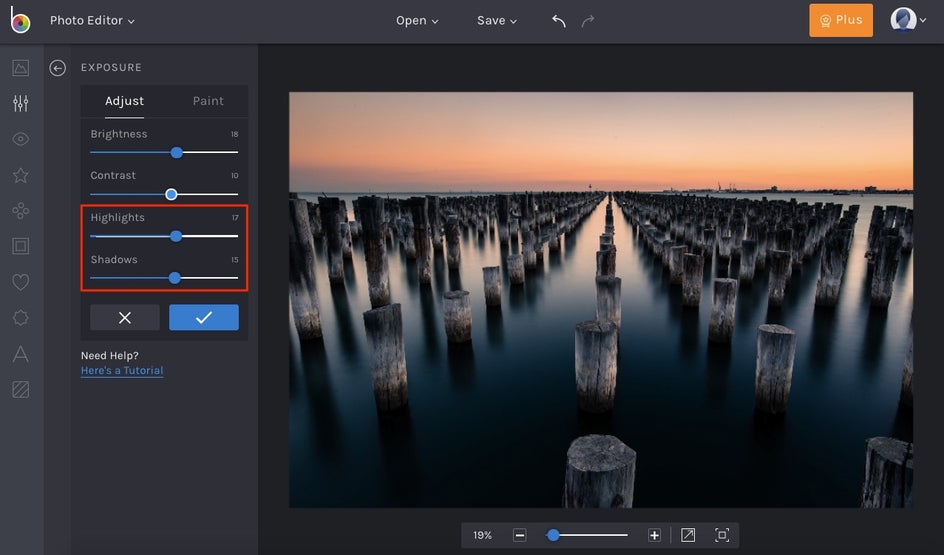The width and height of the screenshot is (944, 555).
Task: Select the Edit sliders sidebar icon
Action: 21,103
